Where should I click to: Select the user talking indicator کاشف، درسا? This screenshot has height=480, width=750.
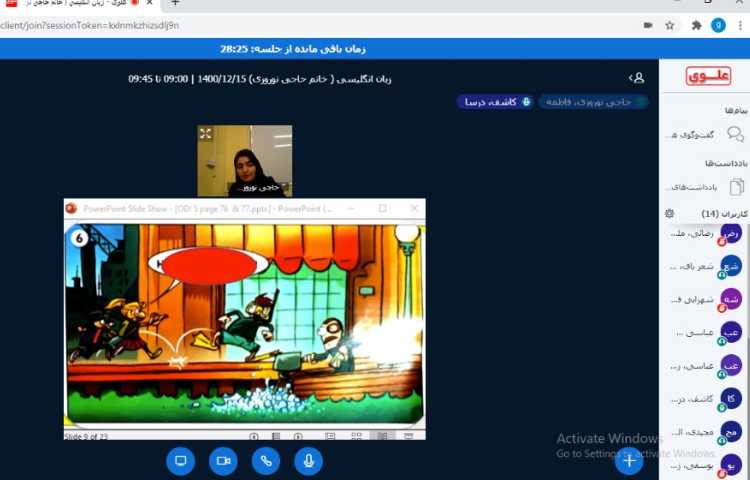pos(495,102)
